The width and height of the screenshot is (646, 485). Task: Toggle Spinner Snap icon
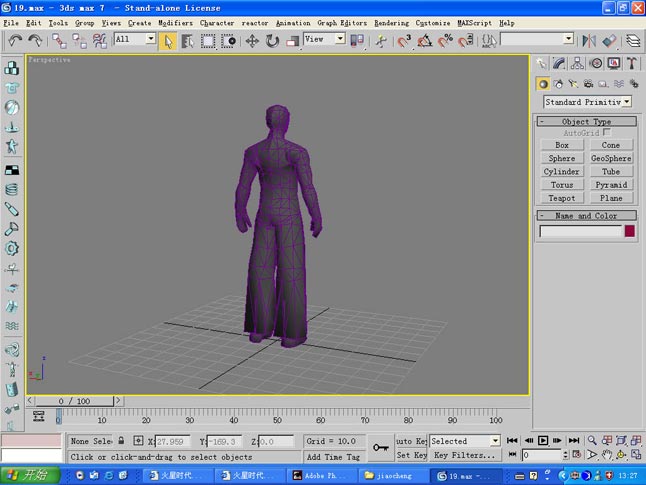[465, 41]
